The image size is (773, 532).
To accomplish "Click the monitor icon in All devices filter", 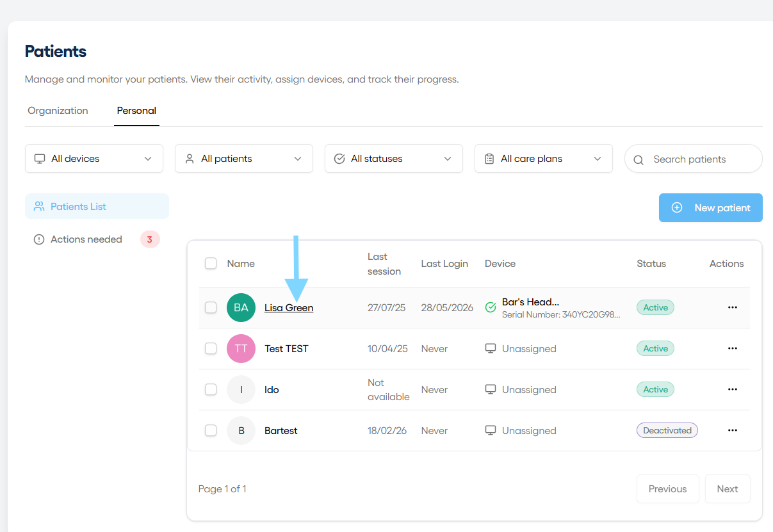I will 40,159.
